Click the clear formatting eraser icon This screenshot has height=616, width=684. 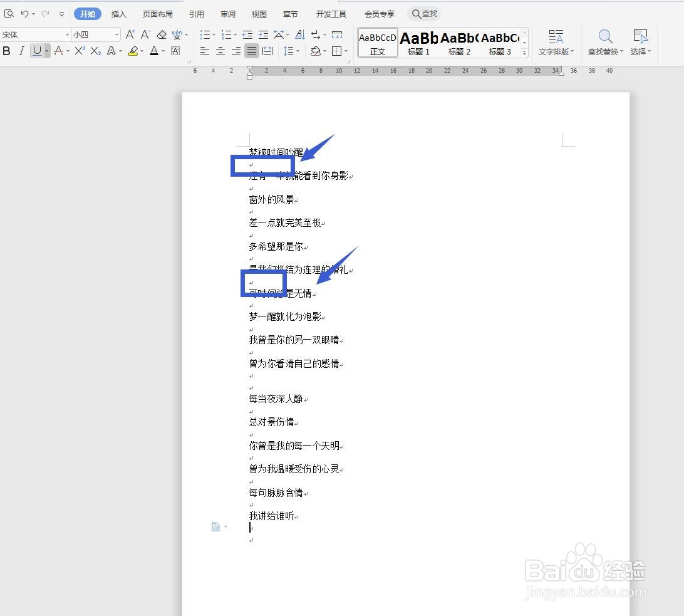coord(160,35)
